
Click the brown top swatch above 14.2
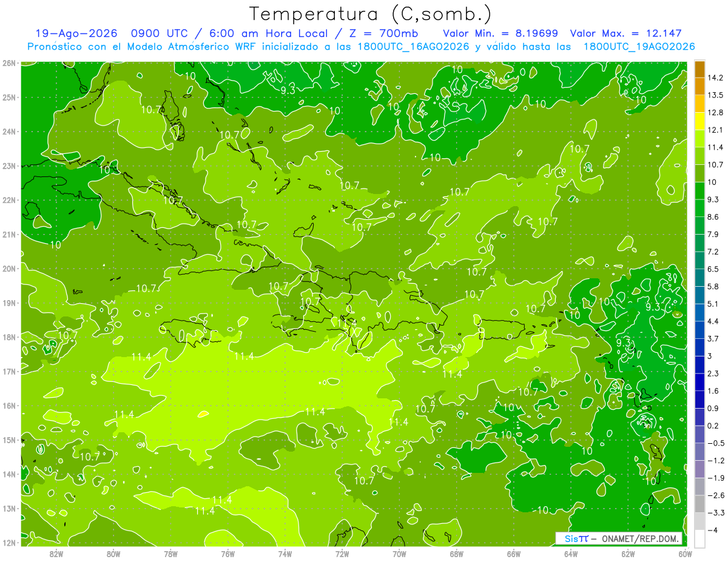[x=699, y=69]
